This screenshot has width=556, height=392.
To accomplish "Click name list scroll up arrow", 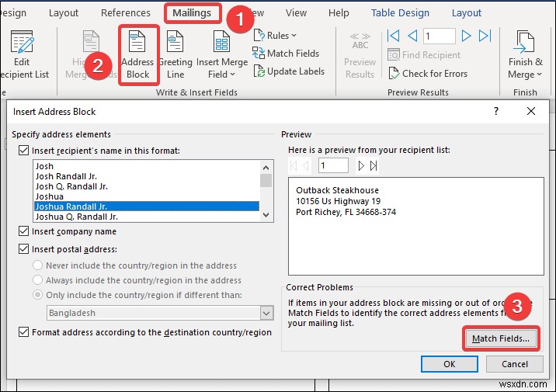I will [x=266, y=167].
